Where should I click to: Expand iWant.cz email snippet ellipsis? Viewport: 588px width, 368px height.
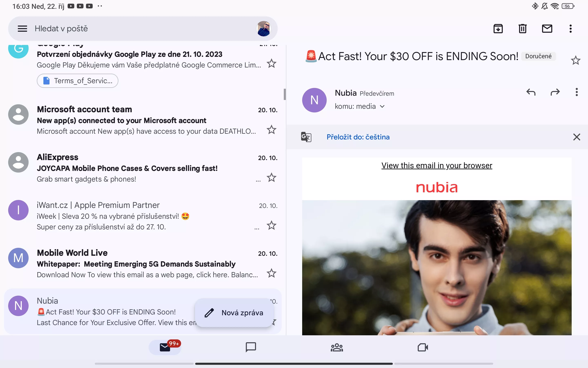click(x=257, y=229)
